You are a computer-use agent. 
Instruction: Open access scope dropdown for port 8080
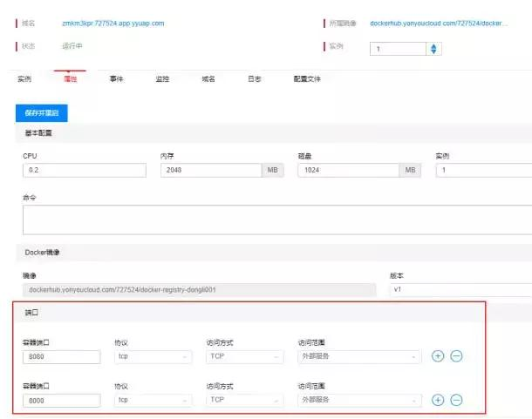359,356
